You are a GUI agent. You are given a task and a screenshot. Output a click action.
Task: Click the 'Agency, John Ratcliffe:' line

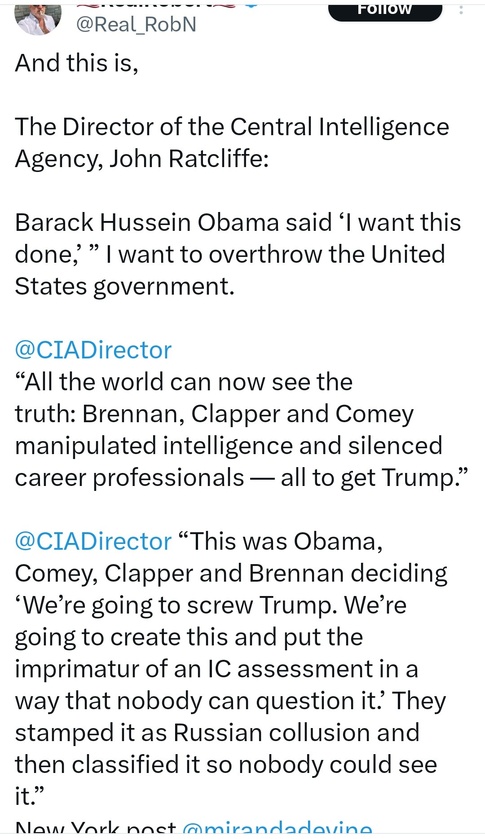142,159
